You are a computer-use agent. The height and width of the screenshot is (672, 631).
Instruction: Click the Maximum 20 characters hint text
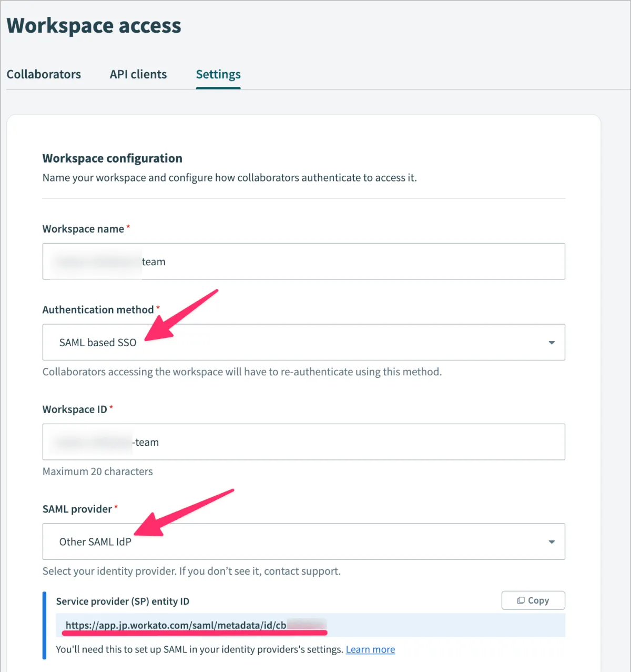pos(98,472)
